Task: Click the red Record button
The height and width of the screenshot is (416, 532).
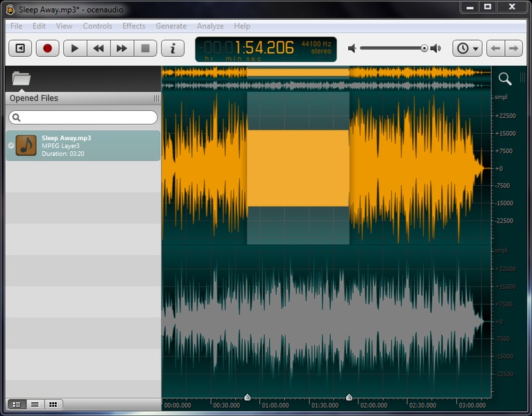Action: (x=47, y=49)
